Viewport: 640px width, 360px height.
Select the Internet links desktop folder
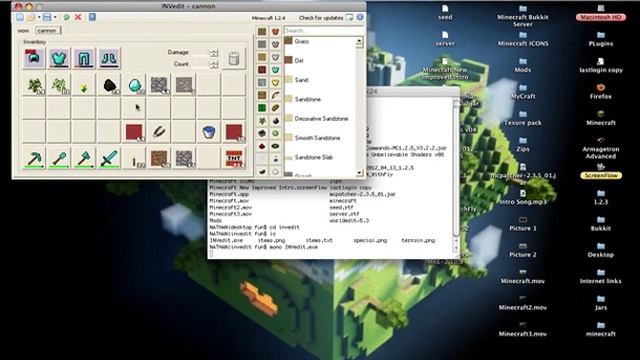click(x=601, y=277)
